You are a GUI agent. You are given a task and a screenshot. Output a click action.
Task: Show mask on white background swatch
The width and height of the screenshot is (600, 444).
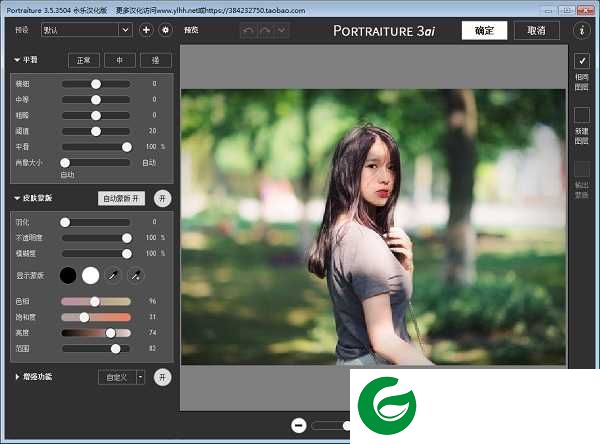(x=91, y=275)
